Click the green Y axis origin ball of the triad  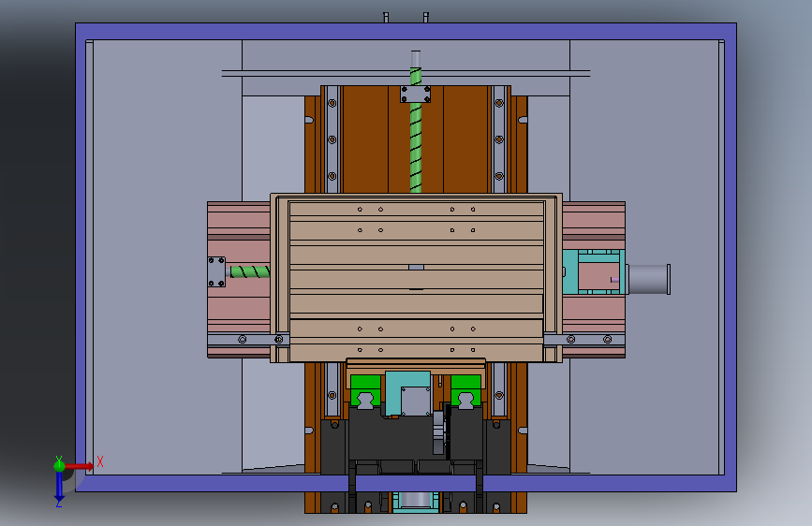click(59, 465)
